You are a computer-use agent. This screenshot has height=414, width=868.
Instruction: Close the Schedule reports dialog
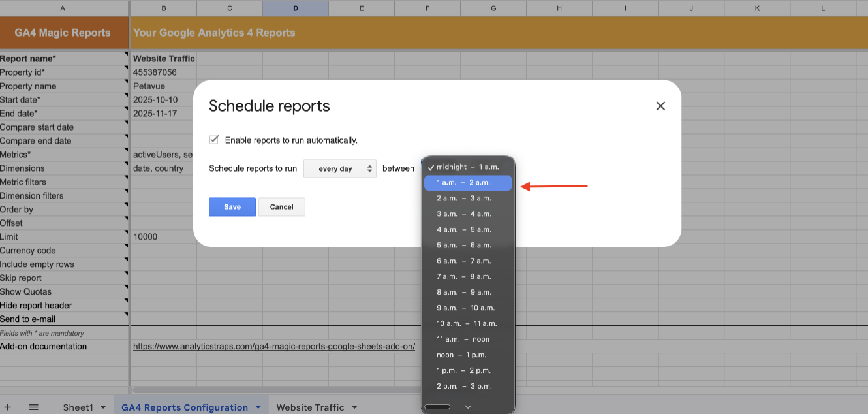[660, 106]
